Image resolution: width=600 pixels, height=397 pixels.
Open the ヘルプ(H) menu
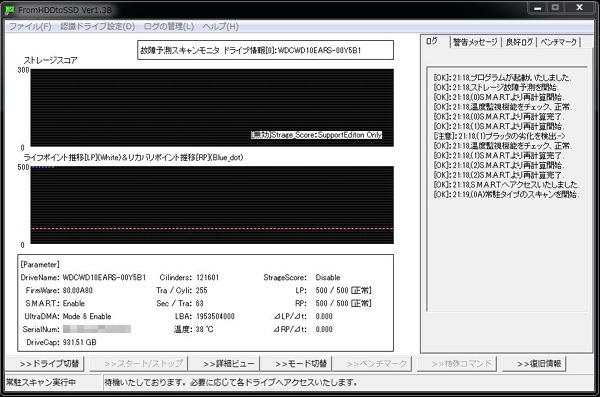coord(221,26)
